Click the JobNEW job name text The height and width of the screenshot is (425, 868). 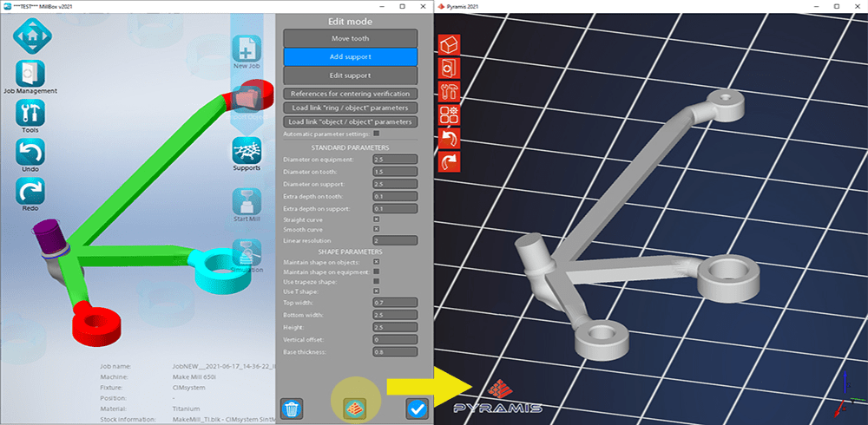click(x=224, y=366)
